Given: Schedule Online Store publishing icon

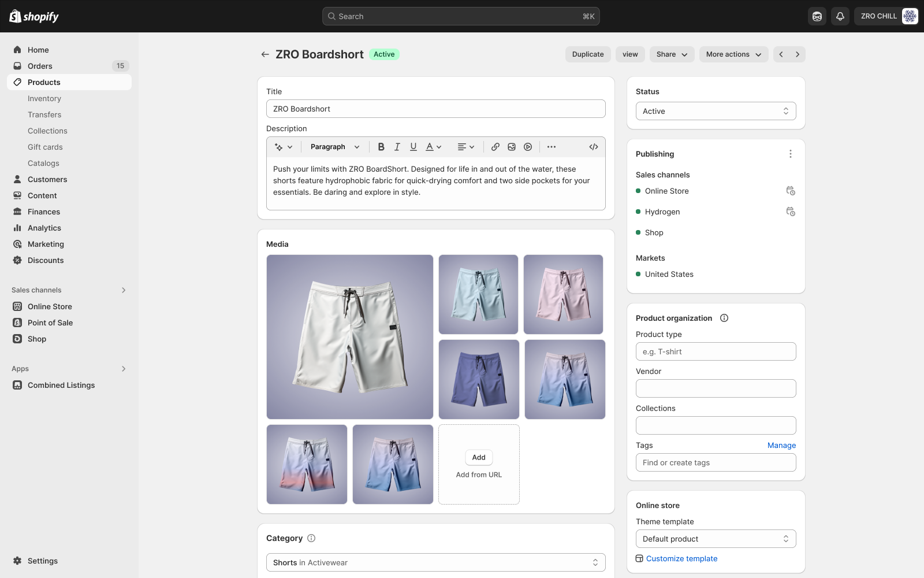Looking at the screenshot, I should tap(791, 191).
